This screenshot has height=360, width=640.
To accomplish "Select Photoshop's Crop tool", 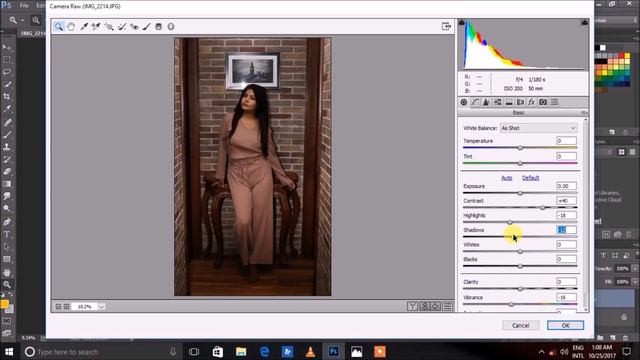I will tap(7, 97).
